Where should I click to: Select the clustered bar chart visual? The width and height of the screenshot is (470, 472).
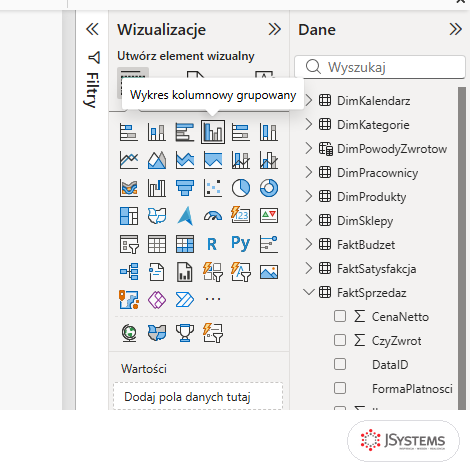(185, 132)
